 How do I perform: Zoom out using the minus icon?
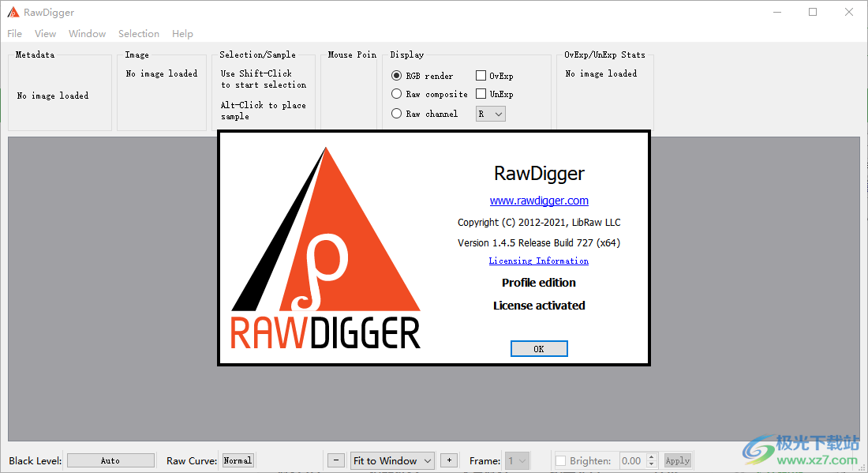335,460
